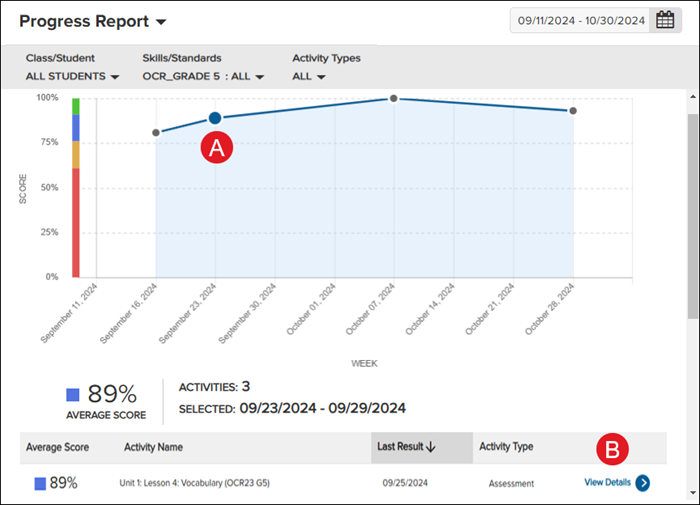Select the September 16 data point
This screenshot has height=505, width=700.
(156, 132)
